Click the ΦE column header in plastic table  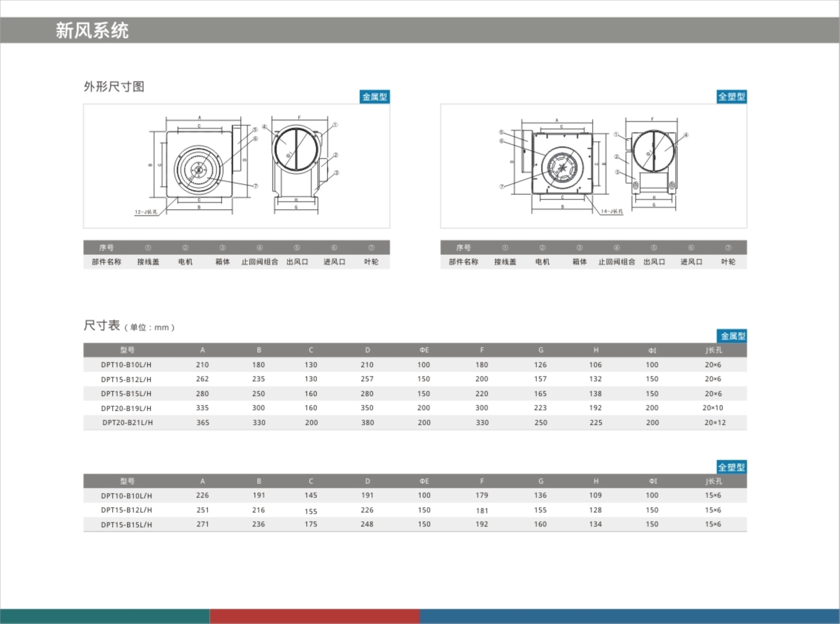424,481
